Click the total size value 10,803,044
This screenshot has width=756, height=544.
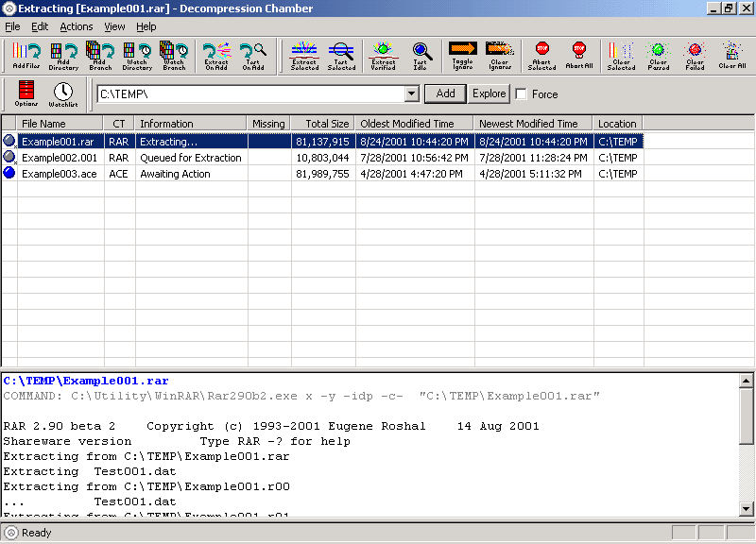(322, 158)
